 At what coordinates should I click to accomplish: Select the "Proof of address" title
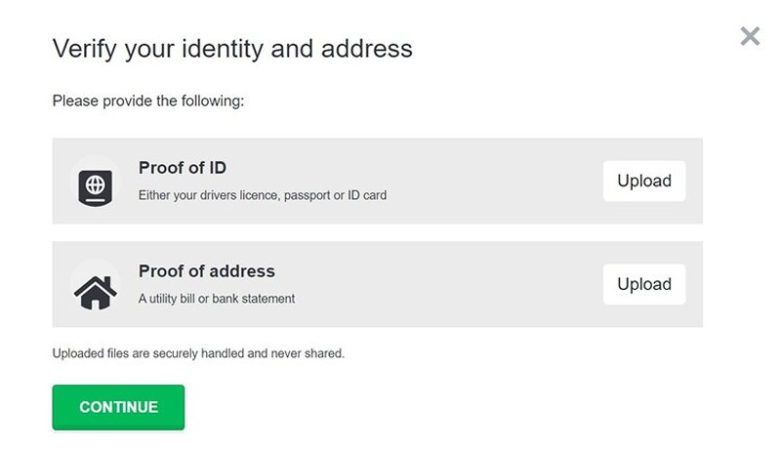(206, 271)
